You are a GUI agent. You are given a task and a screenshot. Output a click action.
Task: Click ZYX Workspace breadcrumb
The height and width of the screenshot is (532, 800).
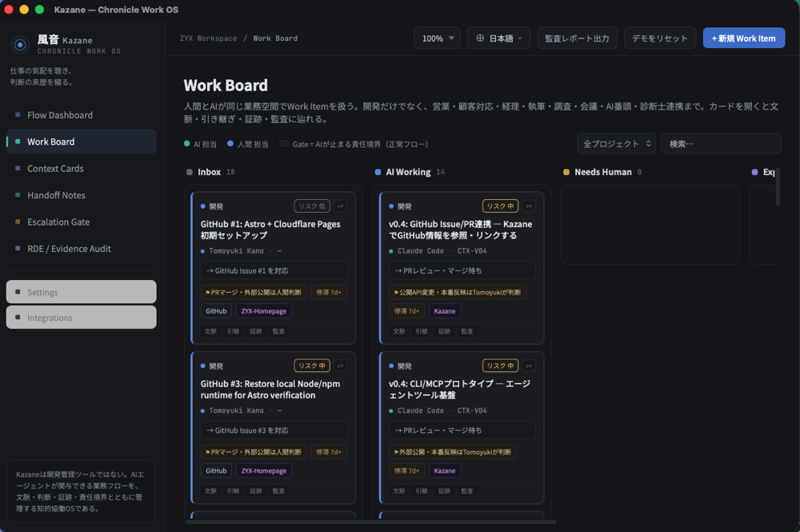[208, 38]
